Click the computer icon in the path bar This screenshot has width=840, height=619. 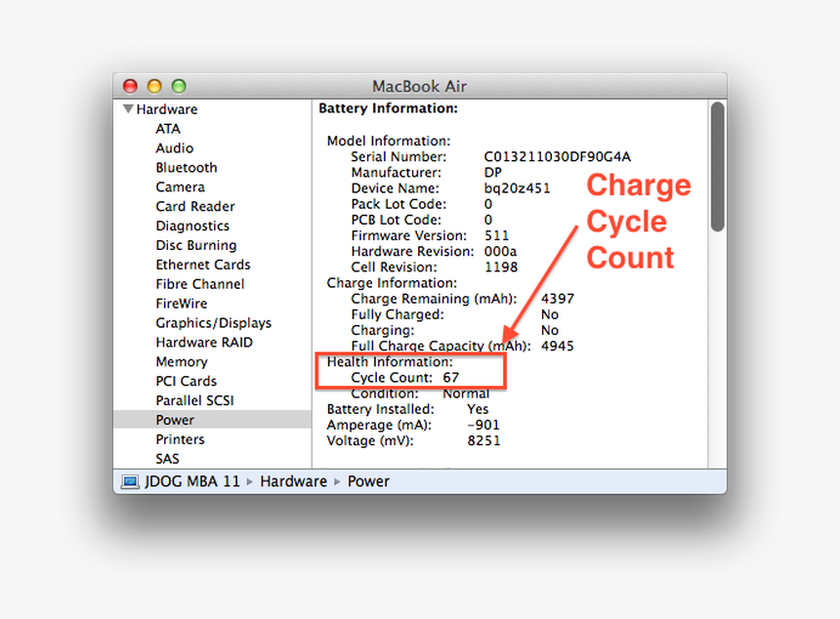[130, 482]
